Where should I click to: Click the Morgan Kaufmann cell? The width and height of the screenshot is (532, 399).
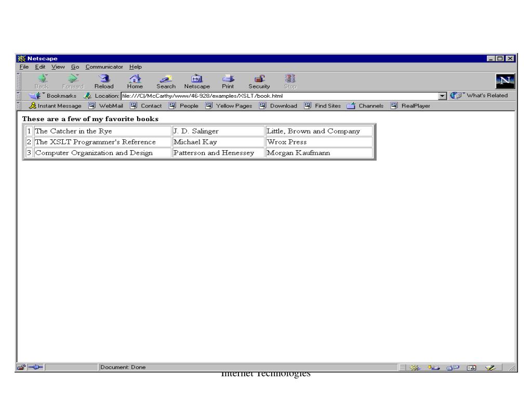click(319, 153)
